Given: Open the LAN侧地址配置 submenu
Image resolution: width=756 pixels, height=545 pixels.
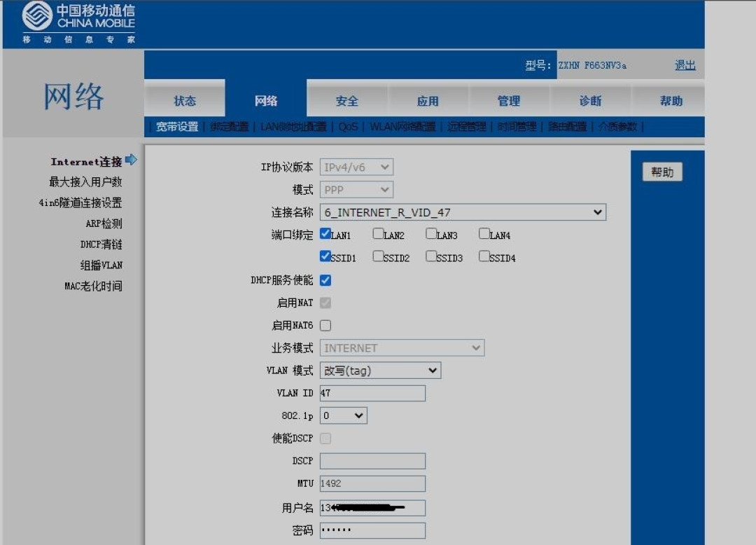Looking at the screenshot, I should pyautogui.click(x=293, y=127).
